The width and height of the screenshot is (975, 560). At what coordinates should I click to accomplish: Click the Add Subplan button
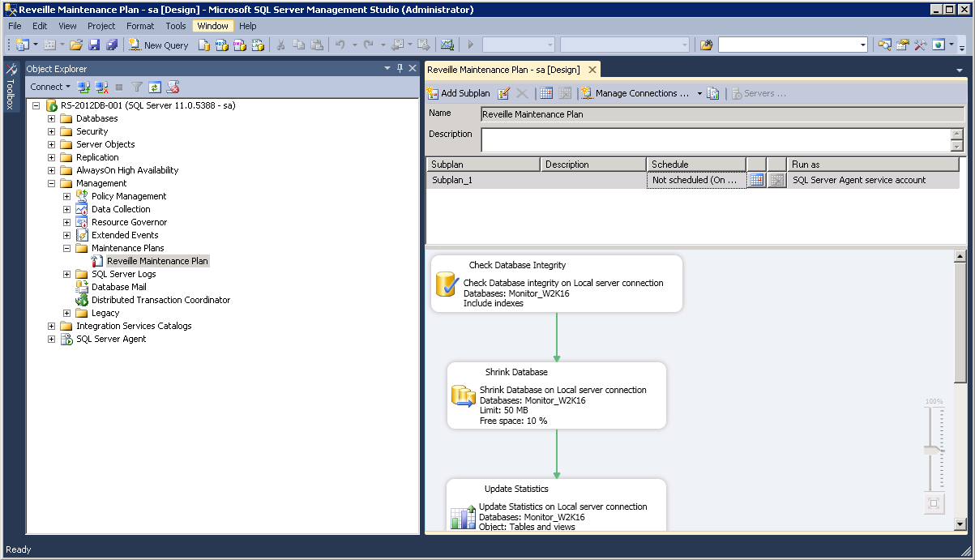tap(459, 93)
